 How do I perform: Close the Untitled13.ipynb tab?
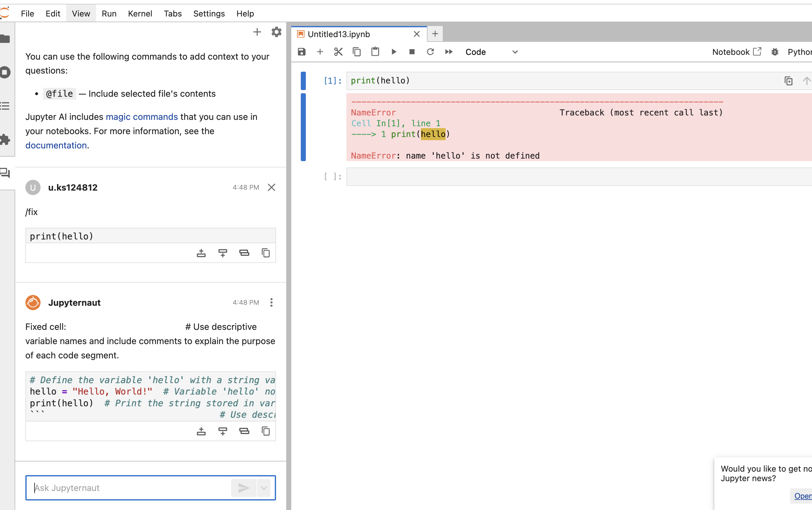417,34
